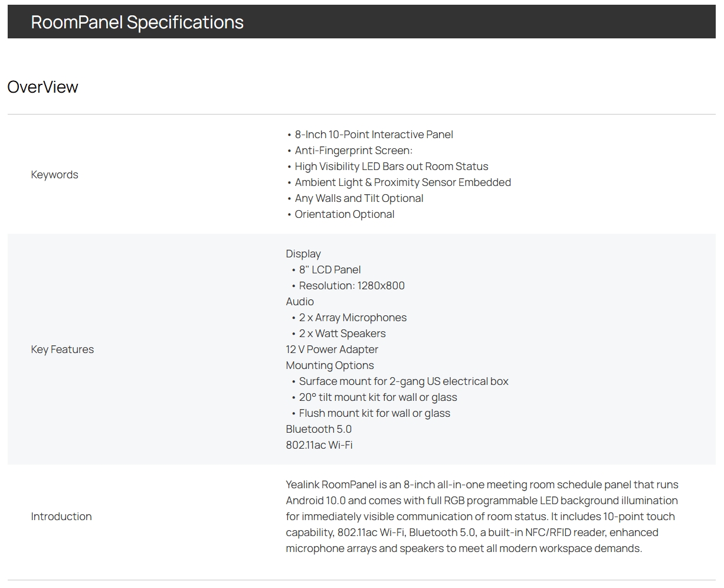
Task: Click the 8-Inch 10-Point Interactive Panel bullet
Action: click(374, 135)
